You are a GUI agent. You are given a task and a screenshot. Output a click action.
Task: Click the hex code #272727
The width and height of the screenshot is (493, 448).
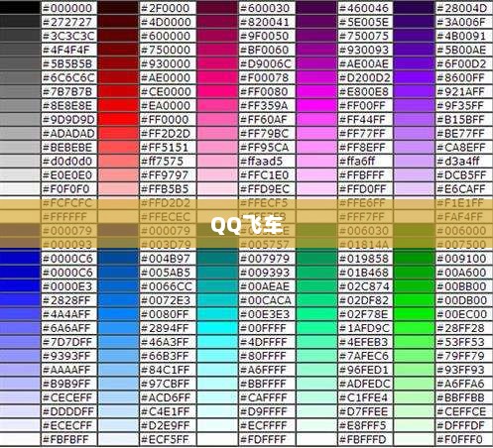coord(67,22)
